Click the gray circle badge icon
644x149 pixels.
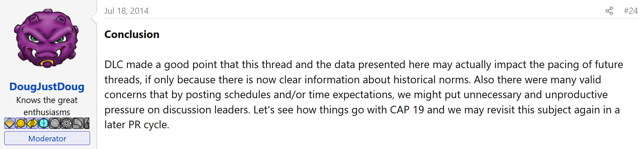coord(55,123)
